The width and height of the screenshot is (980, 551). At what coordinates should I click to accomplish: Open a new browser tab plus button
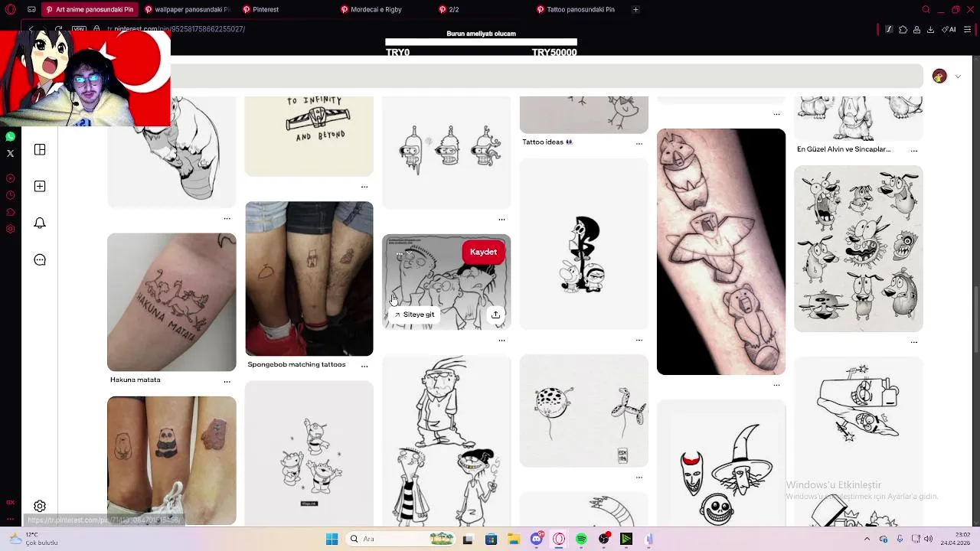(x=635, y=10)
